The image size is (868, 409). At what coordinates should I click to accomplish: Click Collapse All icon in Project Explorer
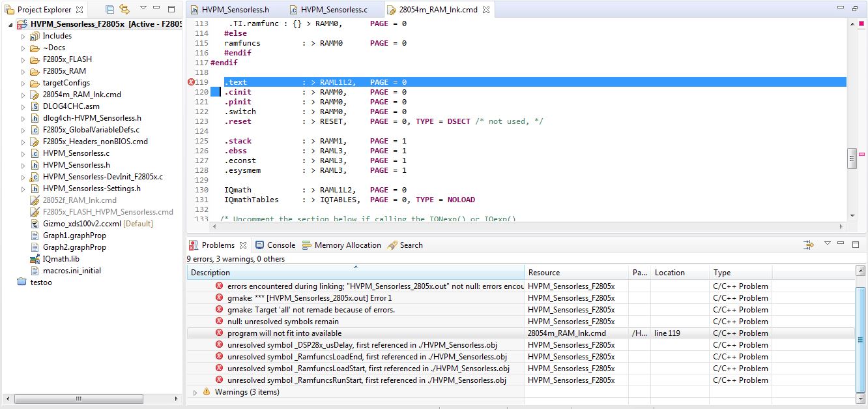tap(109, 10)
